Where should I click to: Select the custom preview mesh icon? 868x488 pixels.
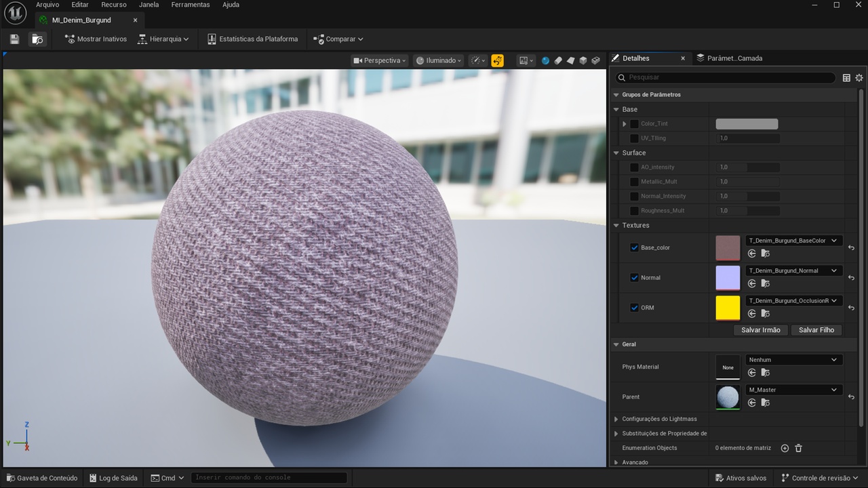click(595, 60)
